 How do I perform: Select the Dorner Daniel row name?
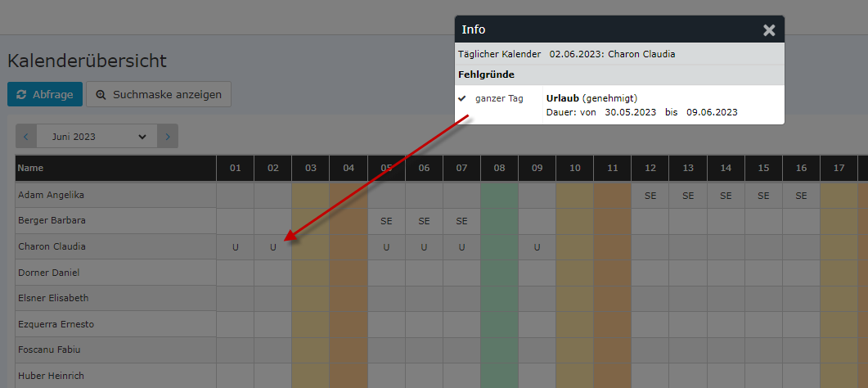[x=49, y=273]
